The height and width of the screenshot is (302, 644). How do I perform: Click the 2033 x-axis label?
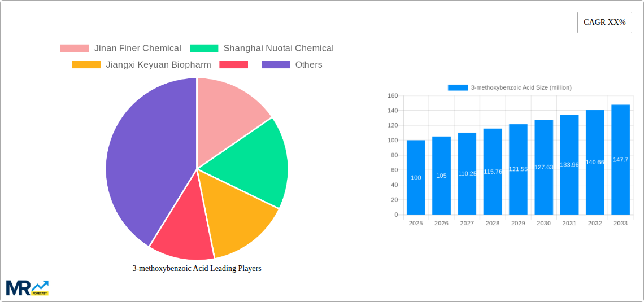tap(621, 223)
